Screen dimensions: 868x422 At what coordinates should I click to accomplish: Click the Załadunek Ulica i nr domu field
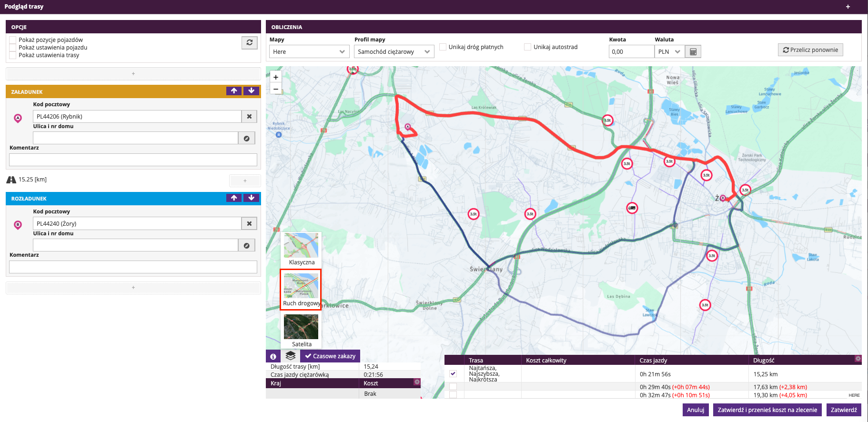click(x=135, y=138)
